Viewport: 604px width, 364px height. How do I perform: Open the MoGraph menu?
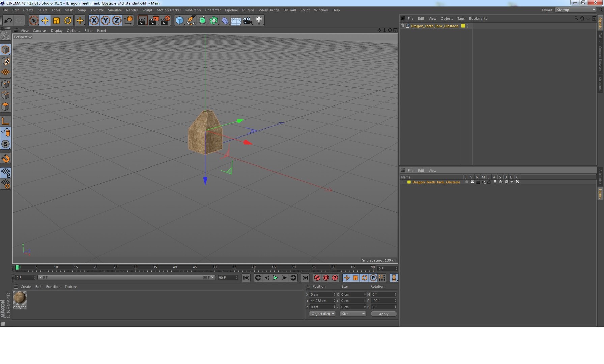(x=193, y=10)
